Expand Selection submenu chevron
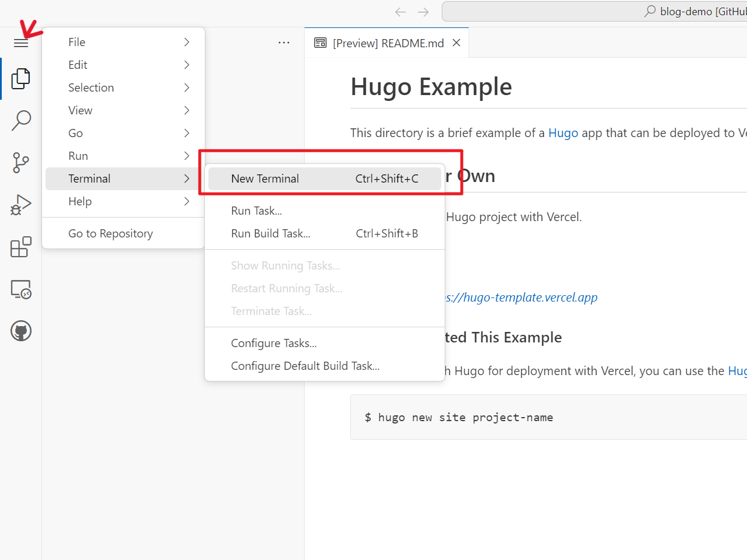 pyautogui.click(x=187, y=87)
